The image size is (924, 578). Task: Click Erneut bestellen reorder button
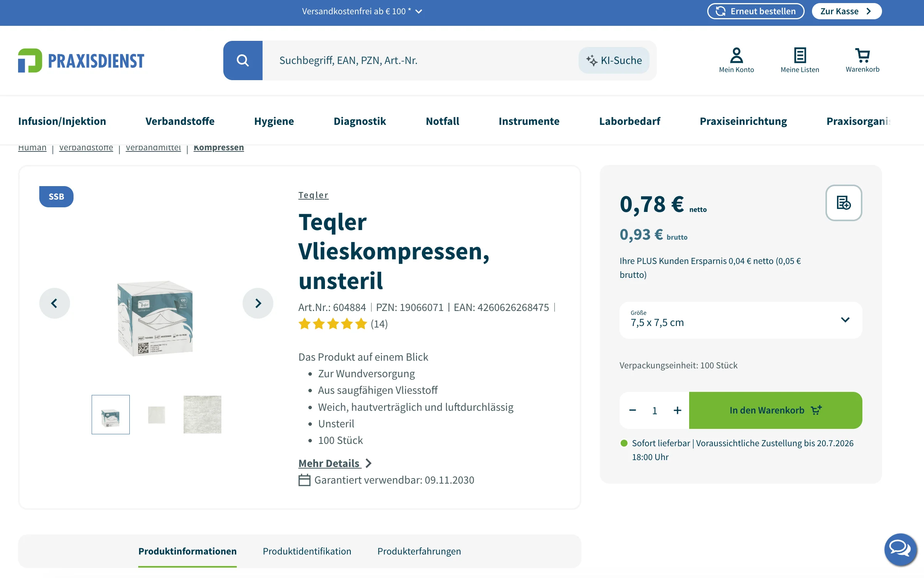[x=756, y=11]
